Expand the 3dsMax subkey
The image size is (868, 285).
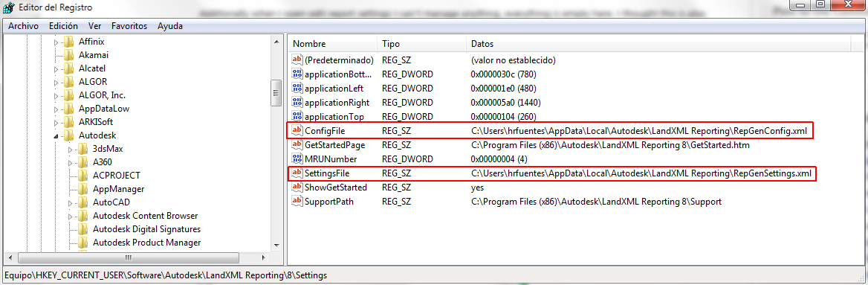coord(70,149)
